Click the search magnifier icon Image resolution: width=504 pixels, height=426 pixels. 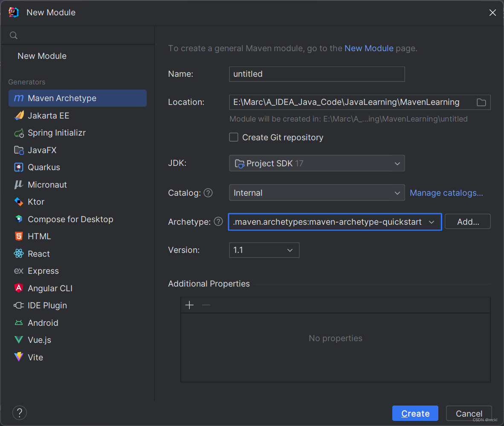click(x=14, y=35)
